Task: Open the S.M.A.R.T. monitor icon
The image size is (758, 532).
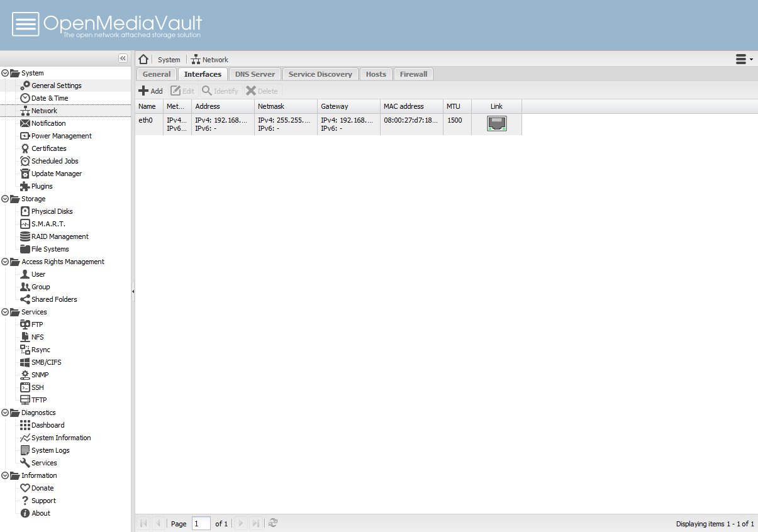Action: (25, 224)
